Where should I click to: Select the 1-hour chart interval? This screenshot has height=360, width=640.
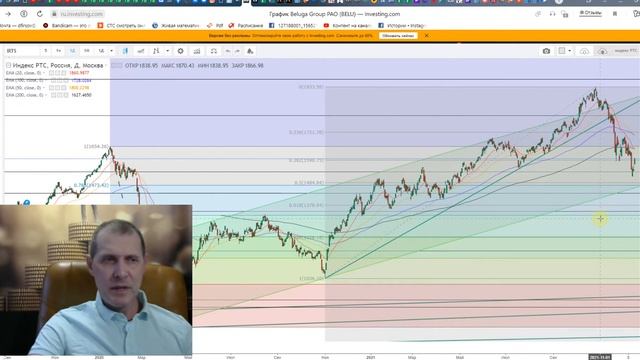tap(59, 51)
